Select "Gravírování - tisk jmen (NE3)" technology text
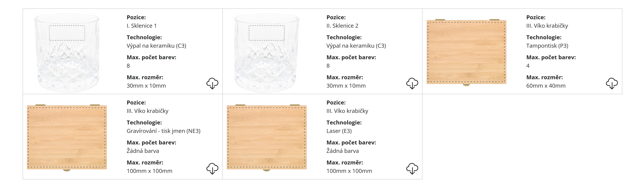This screenshot has height=188, width=644. (x=163, y=131)
